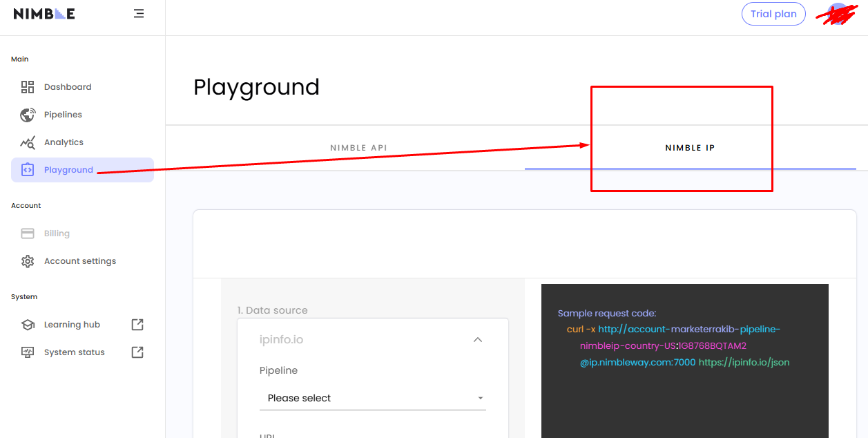Collapse sidebar with hamburger menu icon
868x438 pixels.
pos(139,13)
